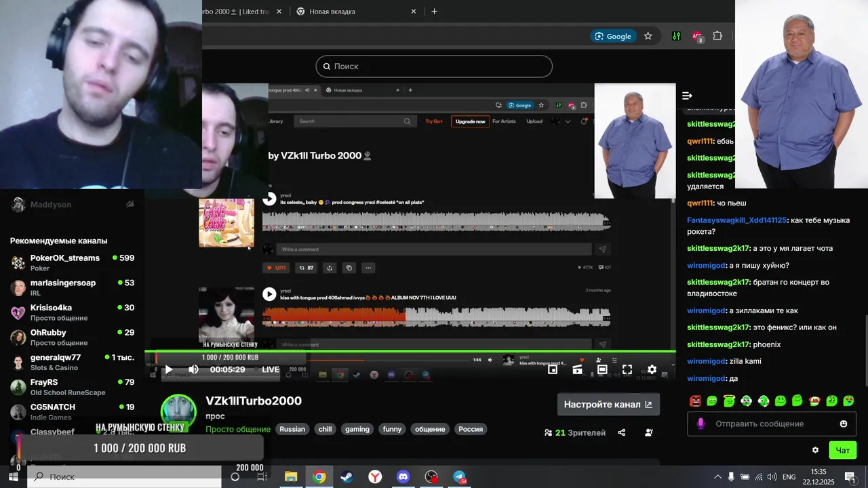Click the Отправить сообщение chat input
This screenshot has height=488, width=868.
(x=771, y=424)
